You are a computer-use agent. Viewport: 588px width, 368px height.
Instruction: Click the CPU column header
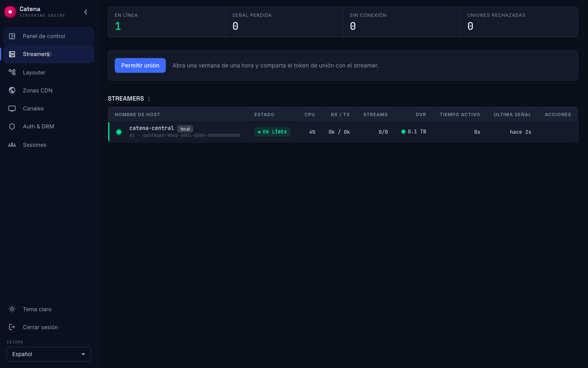click(310, 114)
